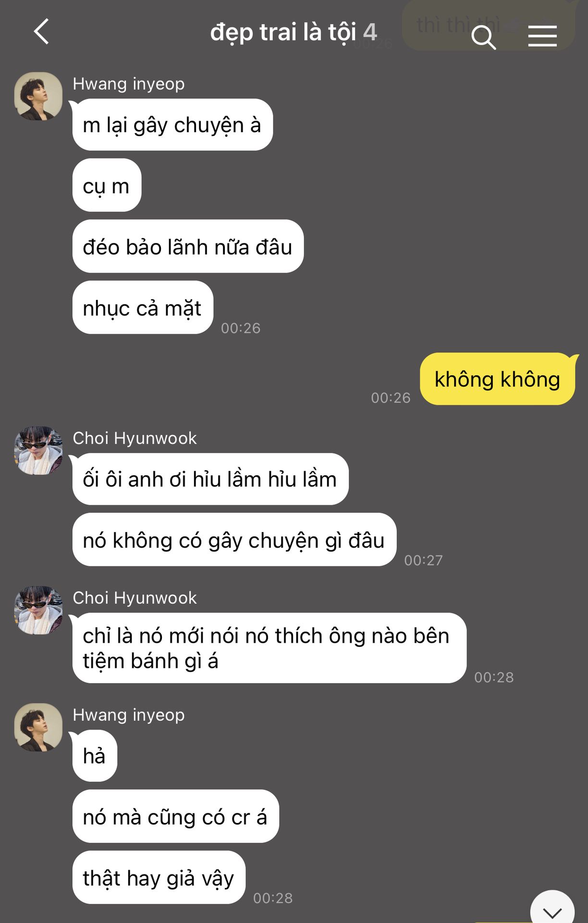Select the yellow 'không không' message bubble
The width and height of the screenshot is (588, 923).
(497, 379)
